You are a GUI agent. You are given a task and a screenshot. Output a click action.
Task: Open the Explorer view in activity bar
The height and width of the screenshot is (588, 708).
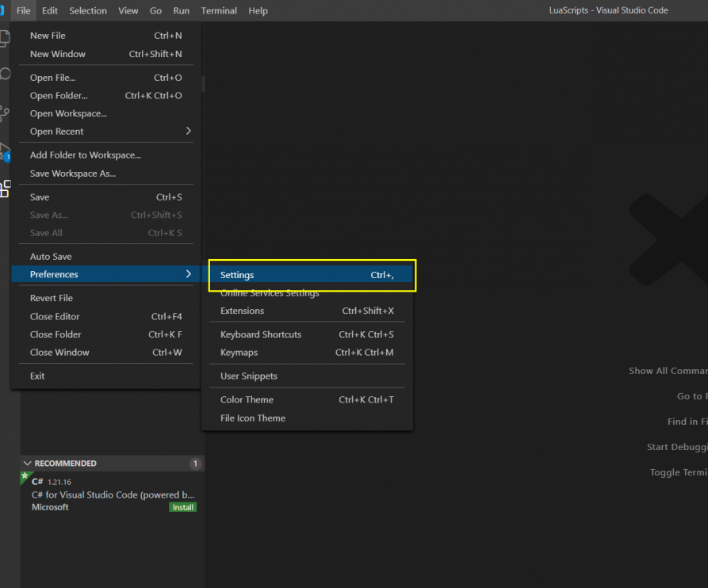click(5, 37)
